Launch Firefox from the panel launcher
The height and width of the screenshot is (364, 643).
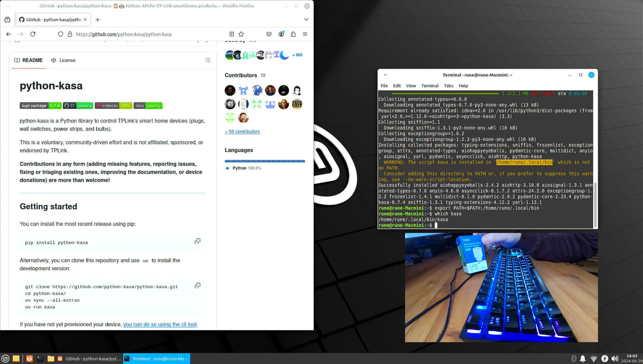(x=29, y=358)
